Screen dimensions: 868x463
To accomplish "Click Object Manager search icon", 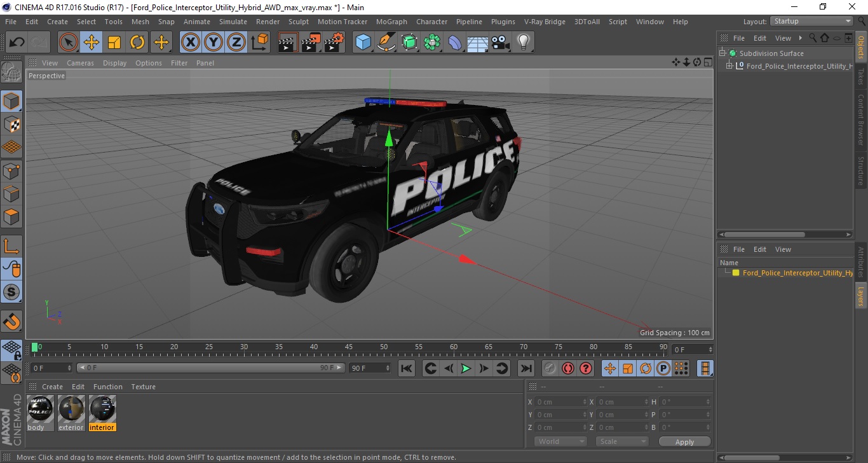I will (812, 38).
